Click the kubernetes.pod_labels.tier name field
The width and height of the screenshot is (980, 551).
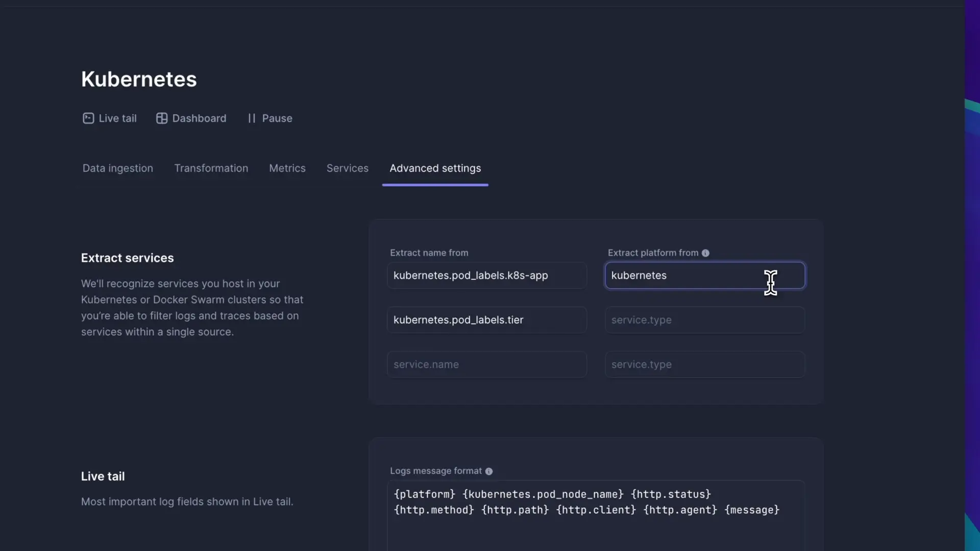pos(487,320)
